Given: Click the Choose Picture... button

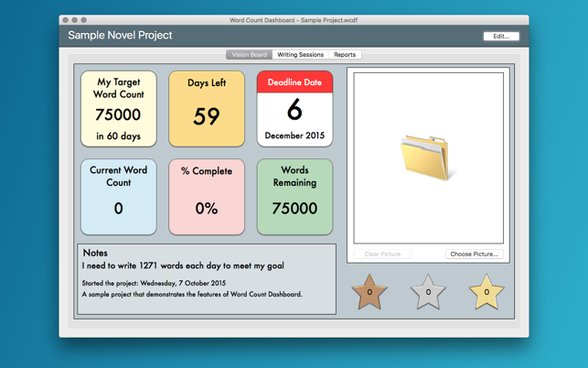Looking at the screenshot, I should coord(475,254).
